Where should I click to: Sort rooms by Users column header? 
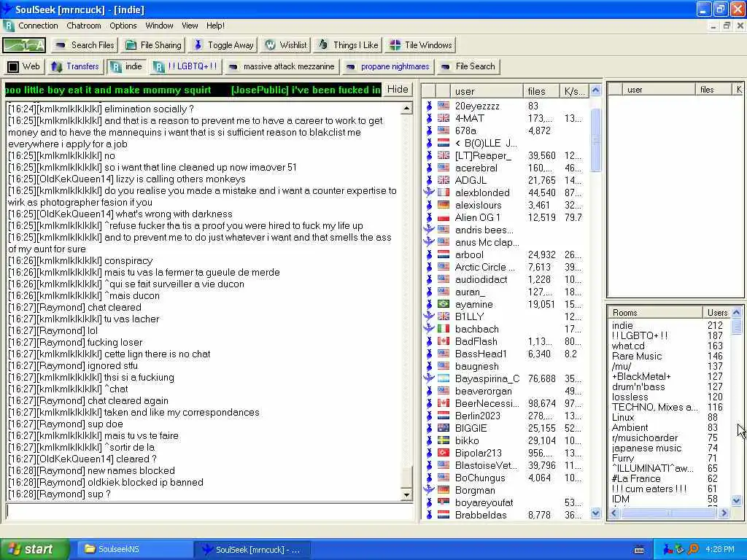tap(717, 312)
